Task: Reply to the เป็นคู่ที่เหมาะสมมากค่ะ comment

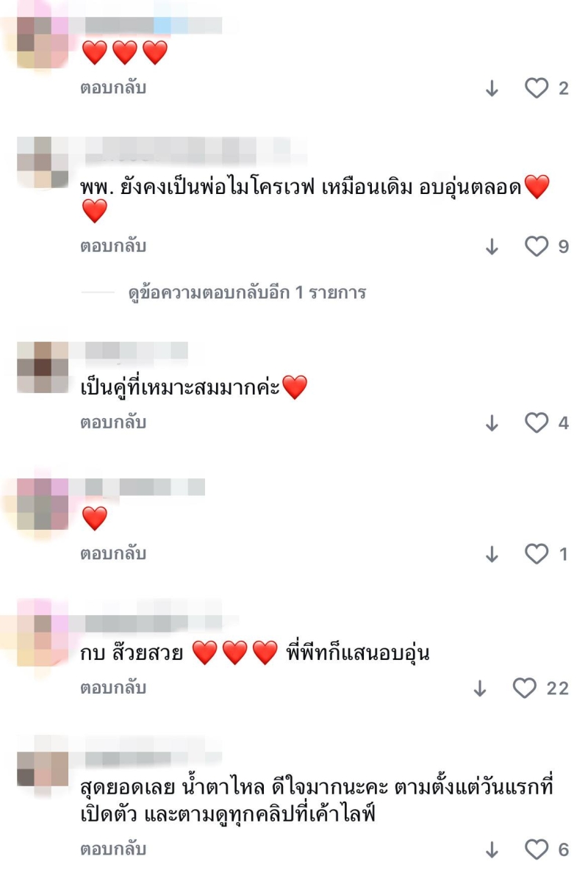Action: click(113, 423)
